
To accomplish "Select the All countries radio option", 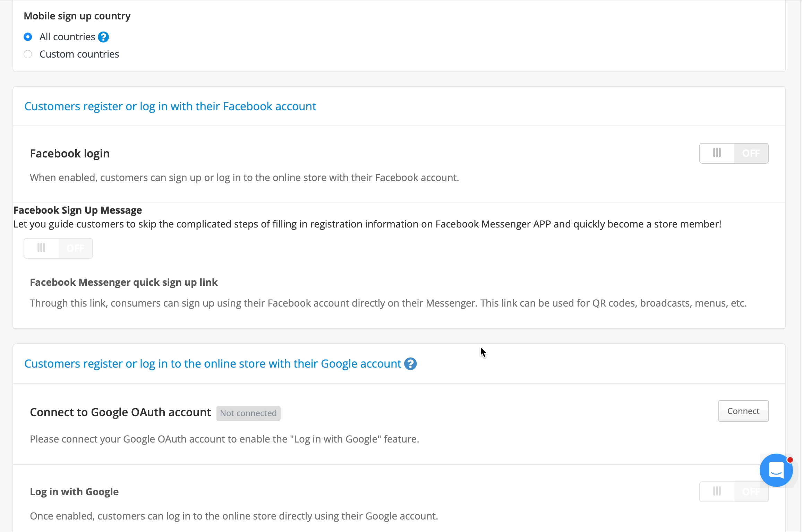I will [x=28, y=37].
